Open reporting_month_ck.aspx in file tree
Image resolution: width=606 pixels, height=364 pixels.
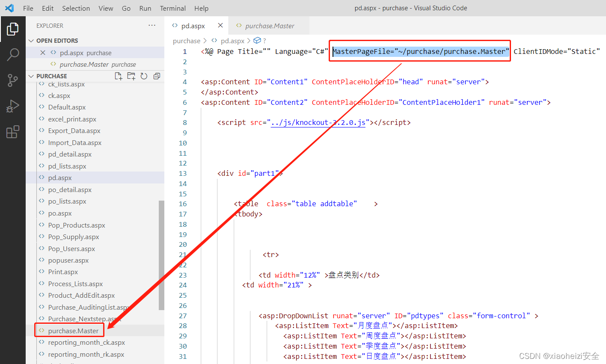point(86,343)
